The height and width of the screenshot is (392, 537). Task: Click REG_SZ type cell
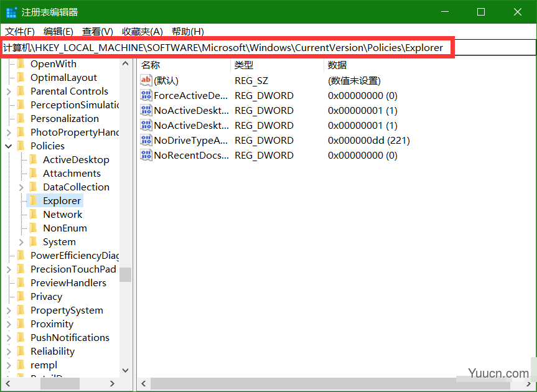click(x=251, y=80)
